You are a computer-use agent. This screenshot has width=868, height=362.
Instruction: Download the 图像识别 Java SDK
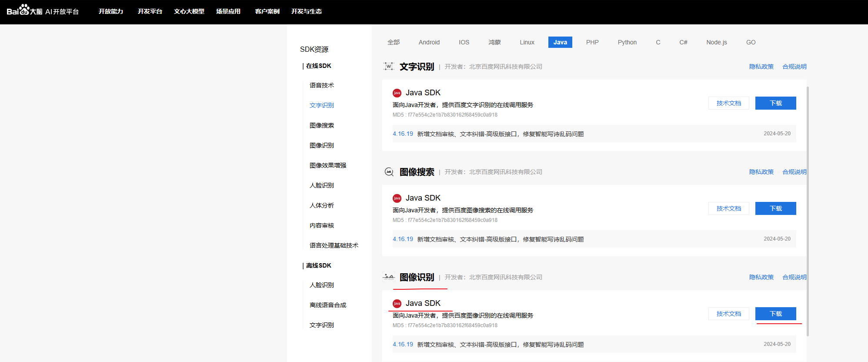(x=776, y=314)
